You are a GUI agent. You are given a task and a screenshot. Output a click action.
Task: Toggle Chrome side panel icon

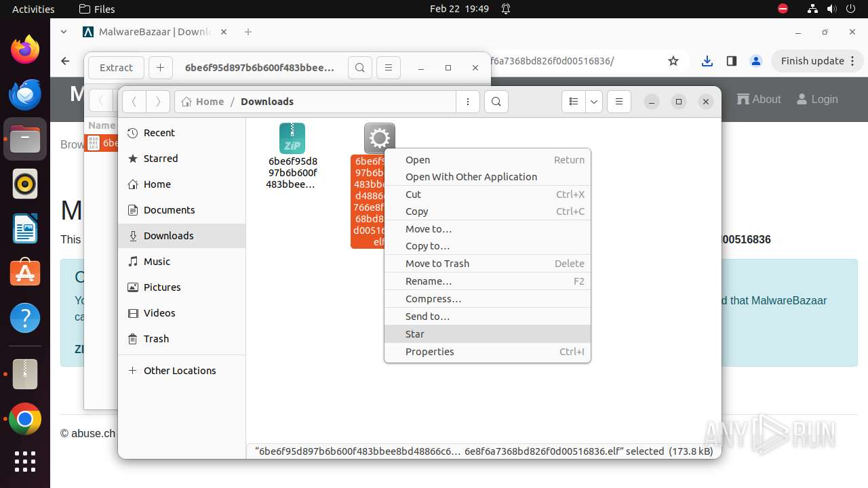(731, 61)
